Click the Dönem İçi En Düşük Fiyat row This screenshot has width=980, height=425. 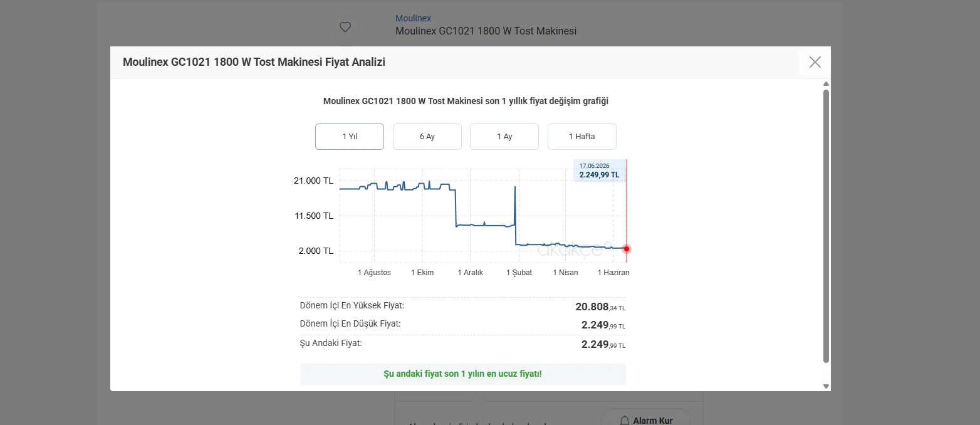pos(463,325)
